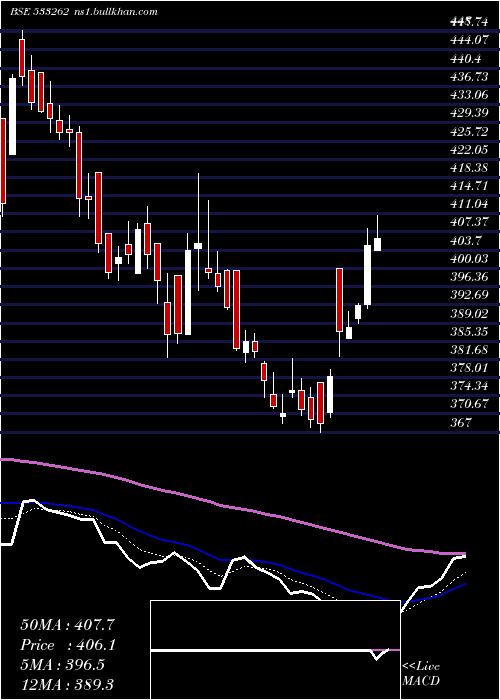Click the 378.01 price axis label
The width and height of the screenshot is (500, 700).
pyautogui.click(x=469, y=368)
